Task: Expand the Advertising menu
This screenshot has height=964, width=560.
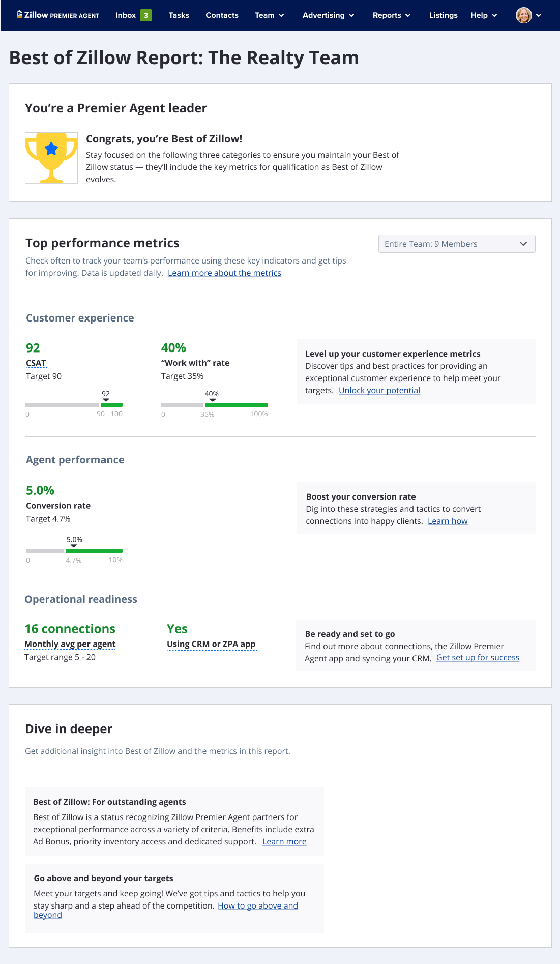Action: pos(329,15)
